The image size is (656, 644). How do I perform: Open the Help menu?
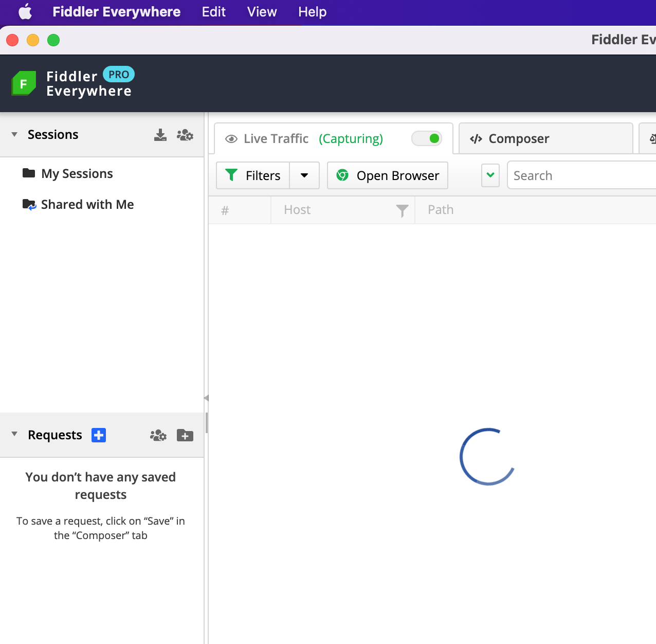click(312, 12)
